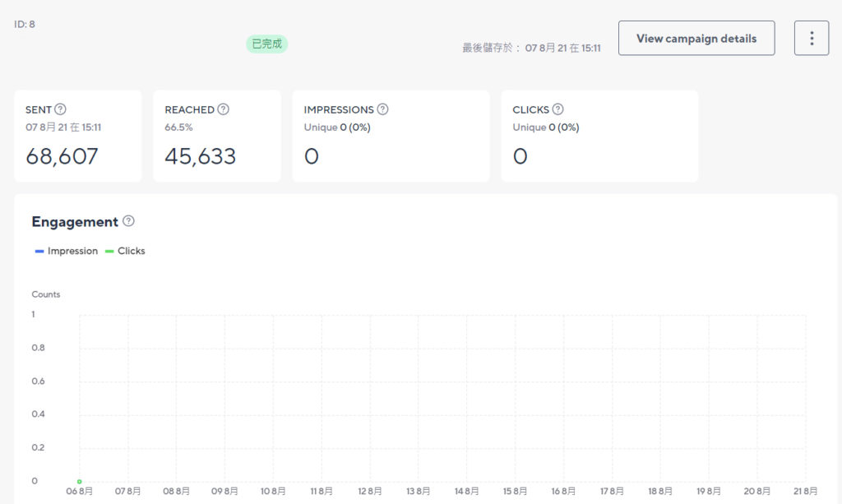Click the Engagement section heading
The width and height of the screenshot is (842, 504).
coord(75,222)
